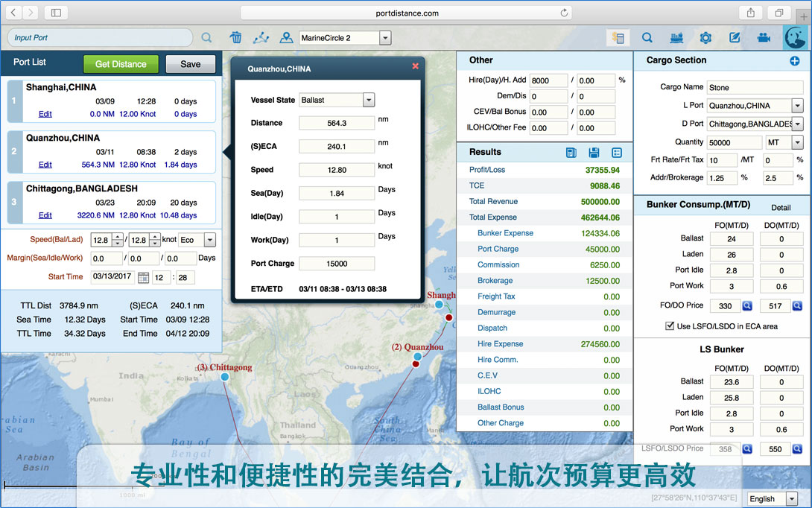Image resolution: width=812 pixels, height=508 pixels.
Task: Toggle Use LSFO/LSDO in ECA area checkbox
Action: point(670,326)
